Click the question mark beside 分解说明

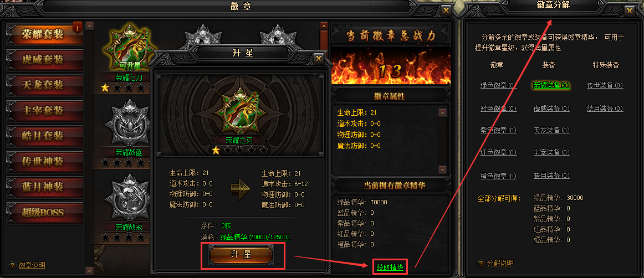(x=481, y=263)
